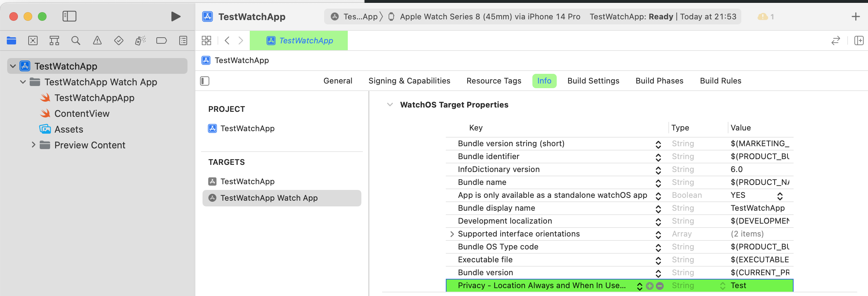This screenshot has height=296, width=868.
Task: Open the Source Control navigator icon
Action: (33, 40)
